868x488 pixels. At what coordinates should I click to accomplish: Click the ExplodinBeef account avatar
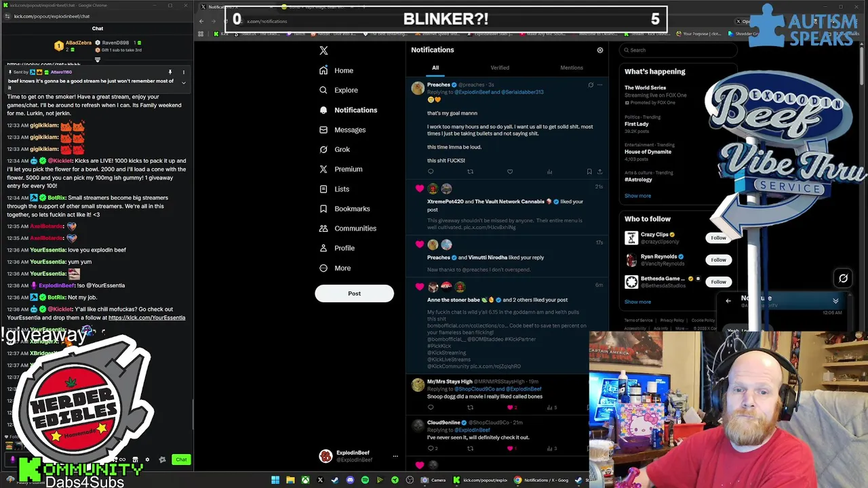325,456
